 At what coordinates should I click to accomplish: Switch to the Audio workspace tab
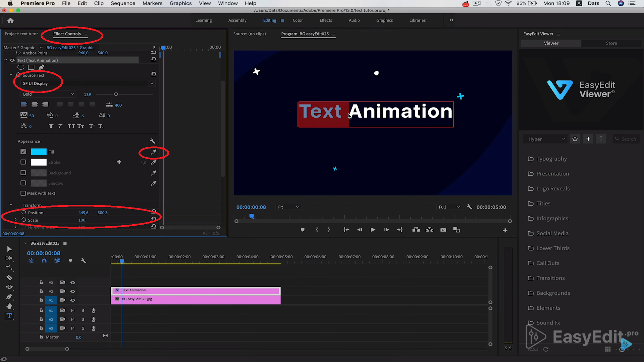point(354,20)
